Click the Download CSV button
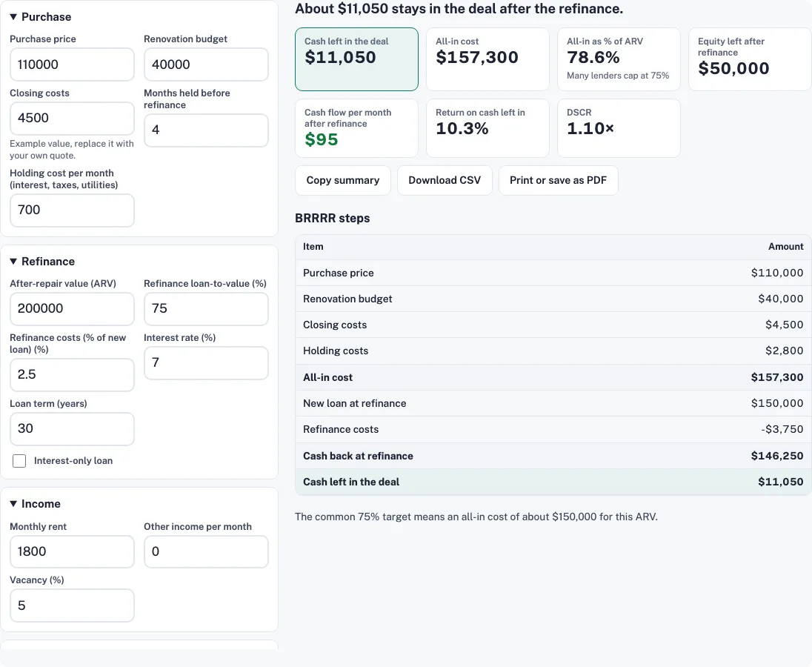This screenshot has height=667, width=812. pyautogui.click(x=445, y=180)
